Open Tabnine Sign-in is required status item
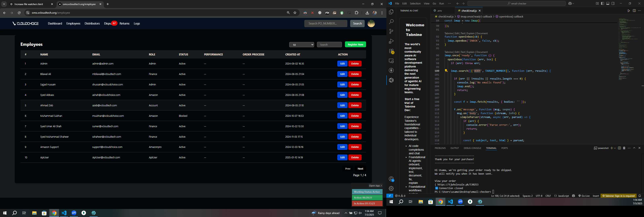 [618, 196]
